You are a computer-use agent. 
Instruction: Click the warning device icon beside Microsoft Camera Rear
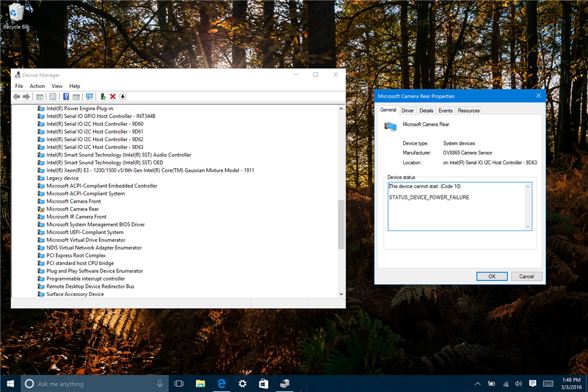click(x=41, y=209)
